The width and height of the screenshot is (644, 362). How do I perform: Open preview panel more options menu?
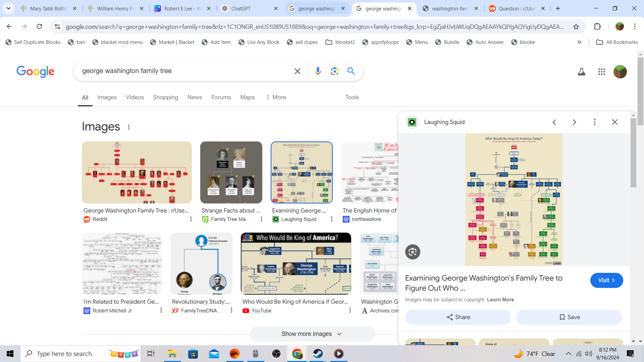595,122
